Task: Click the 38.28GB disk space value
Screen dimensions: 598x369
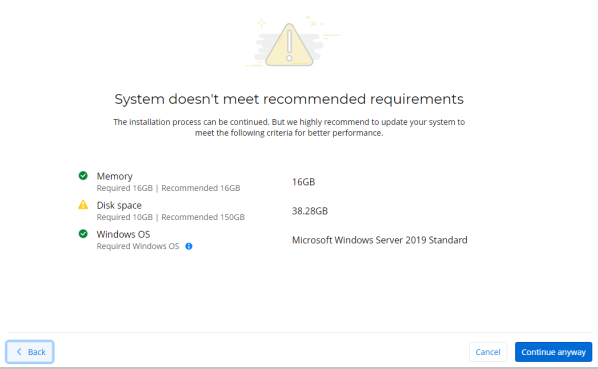Action: pos(310,211)
